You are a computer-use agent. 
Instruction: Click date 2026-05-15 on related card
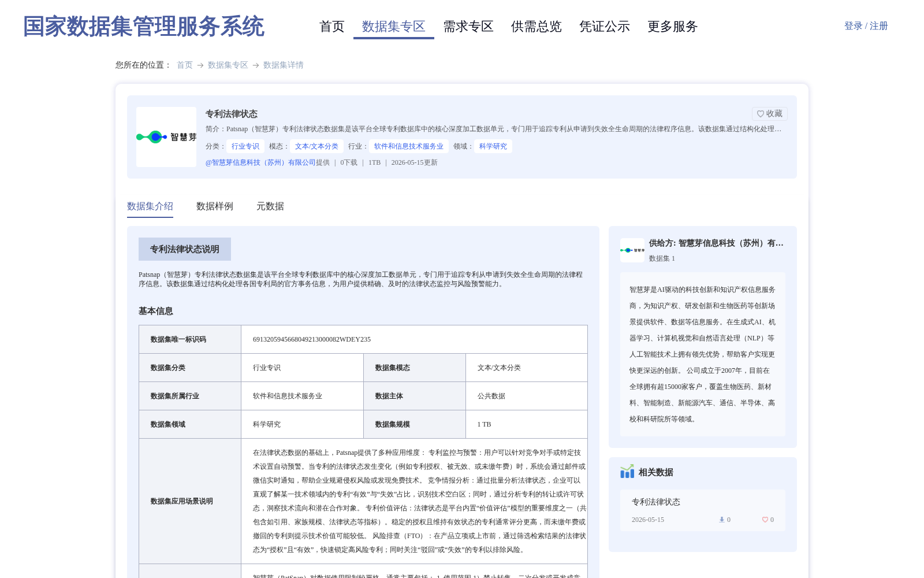pos(648,520)
